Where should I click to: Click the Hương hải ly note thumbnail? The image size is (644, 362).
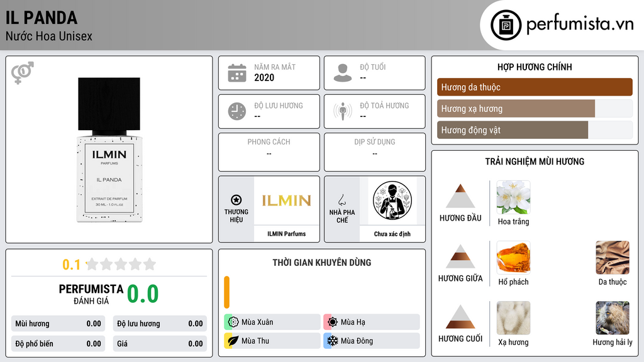[613, 317]
